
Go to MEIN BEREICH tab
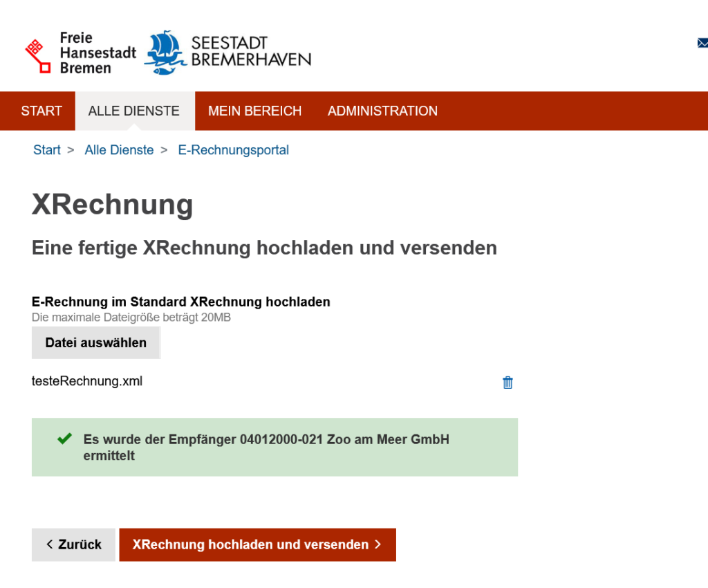point(254,111)
